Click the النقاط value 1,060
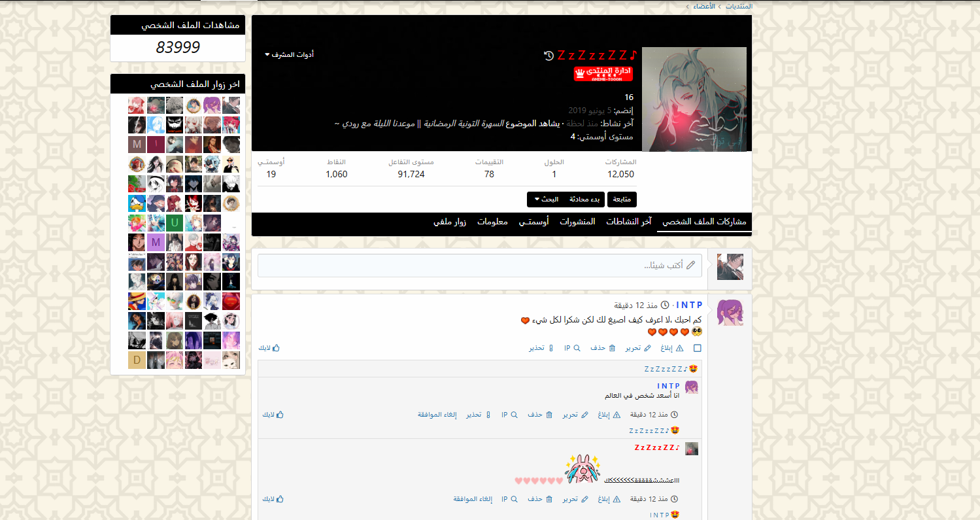The height and width of the screenshot is (520, 980). pos(337,174)
